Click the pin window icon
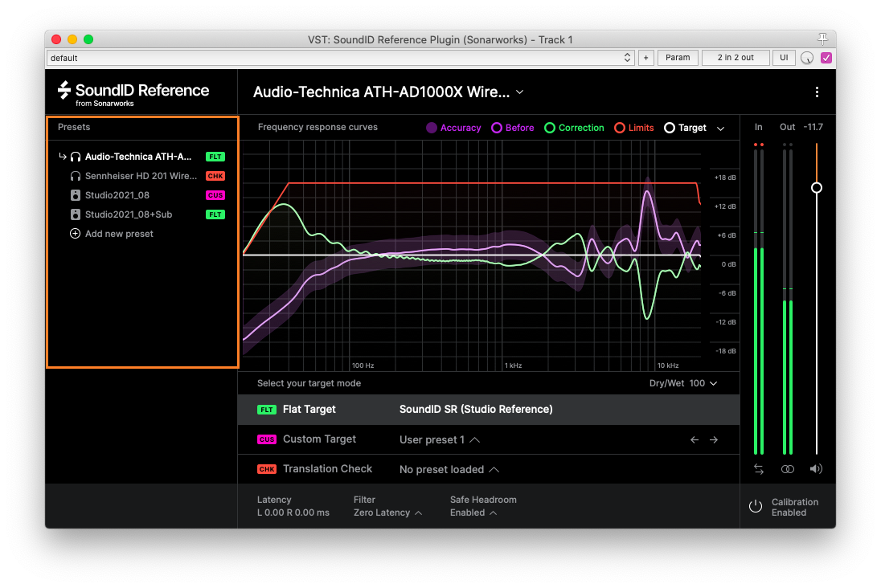The height and width of the screenshot is (588, 881). click(822, 39)
